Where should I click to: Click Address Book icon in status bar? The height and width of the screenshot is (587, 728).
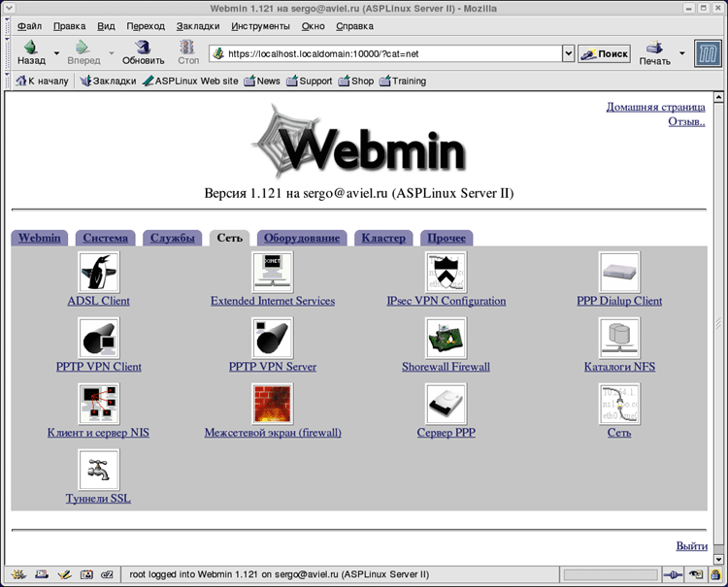(x=86, y=574)
